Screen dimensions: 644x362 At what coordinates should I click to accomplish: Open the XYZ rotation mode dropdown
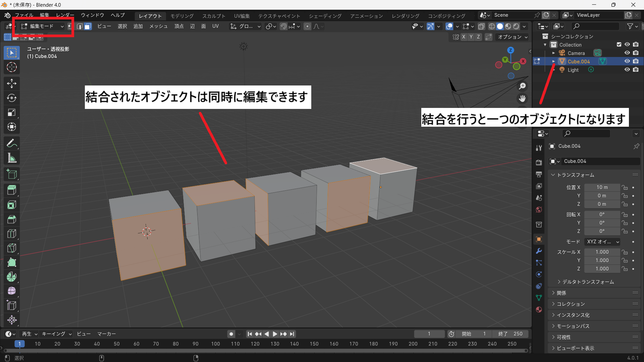pyautogui.click(x=602, y=242)
